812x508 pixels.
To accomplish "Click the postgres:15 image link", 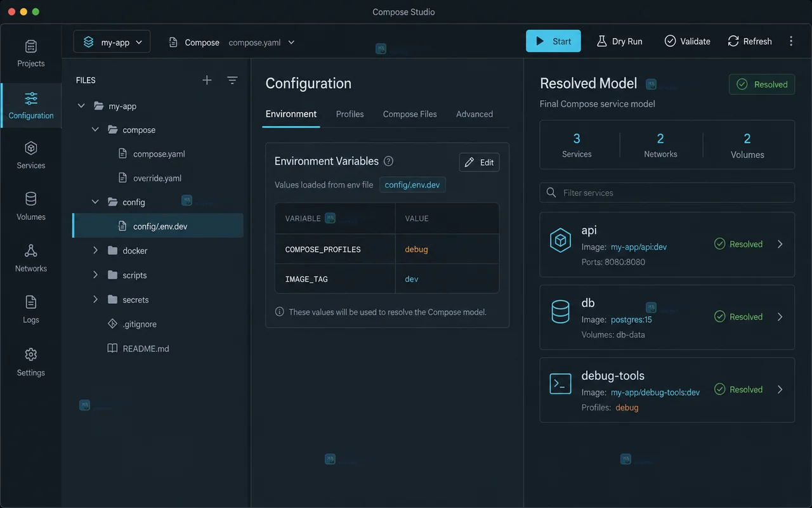I will pos(631,320).
